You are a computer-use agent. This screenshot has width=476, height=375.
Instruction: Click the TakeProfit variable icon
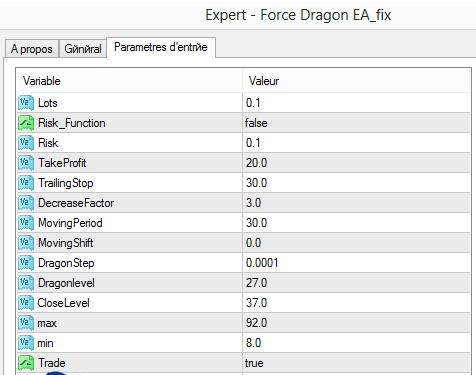26,163
